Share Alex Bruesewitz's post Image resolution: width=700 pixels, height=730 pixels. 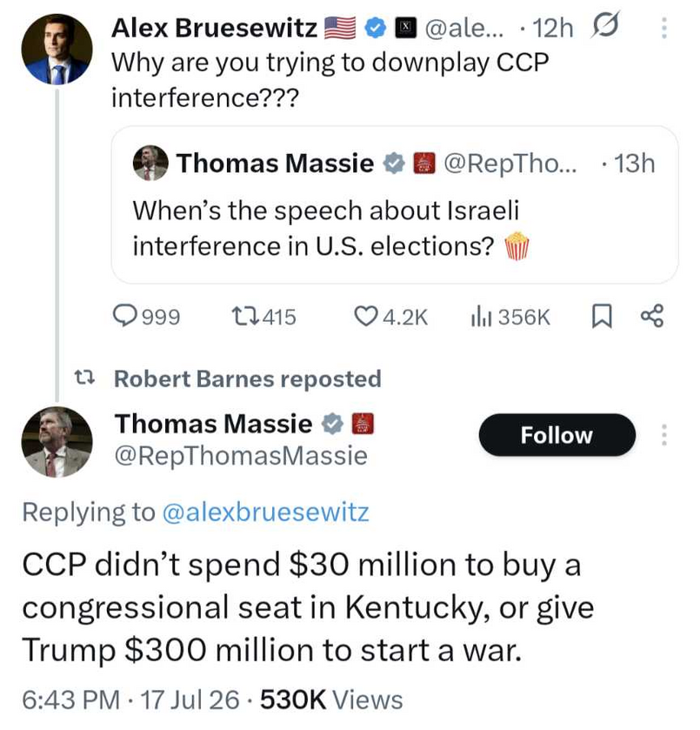[x=651, y=316]
